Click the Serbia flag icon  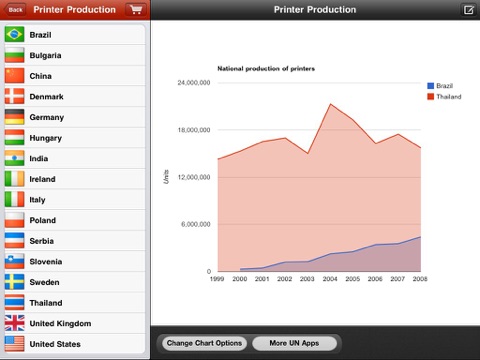[x=14, y=241]
